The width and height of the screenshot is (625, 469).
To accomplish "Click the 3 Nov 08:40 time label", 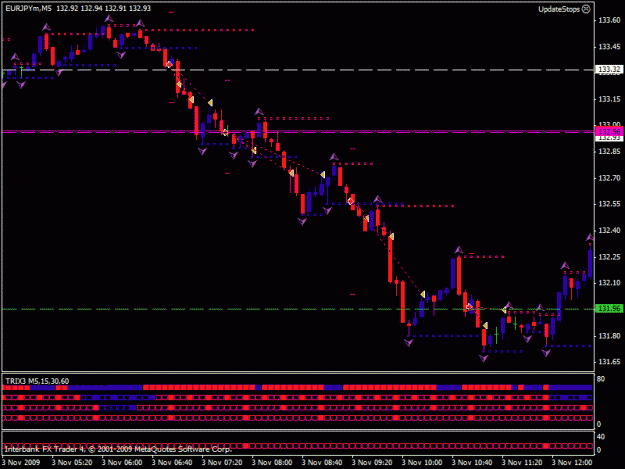I will [322, 463].
